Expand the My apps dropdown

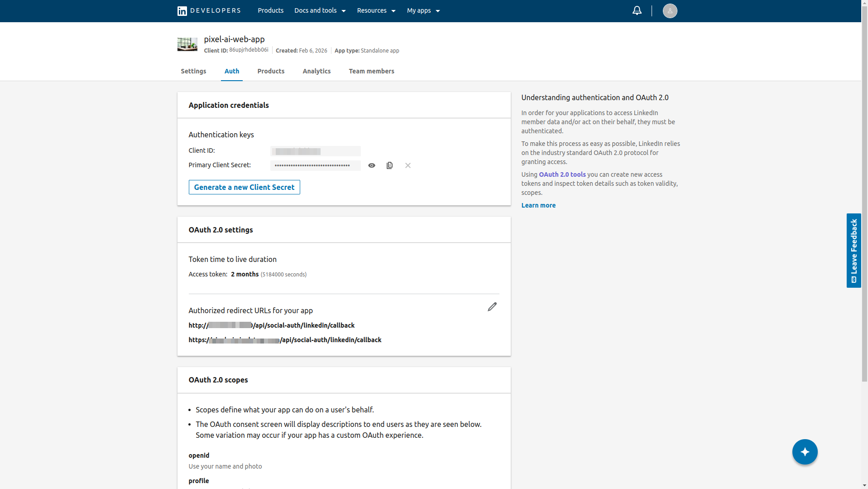[x=423, y=10]
